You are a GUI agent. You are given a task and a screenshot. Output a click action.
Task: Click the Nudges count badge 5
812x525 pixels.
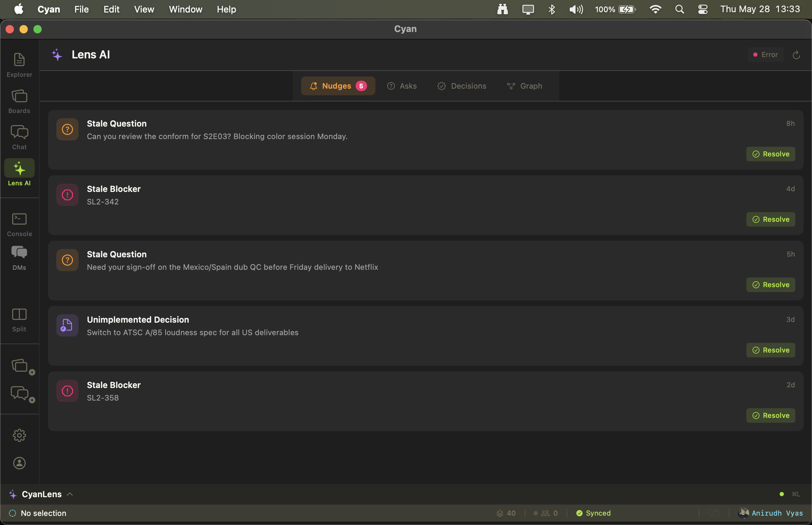click(361, 86)
